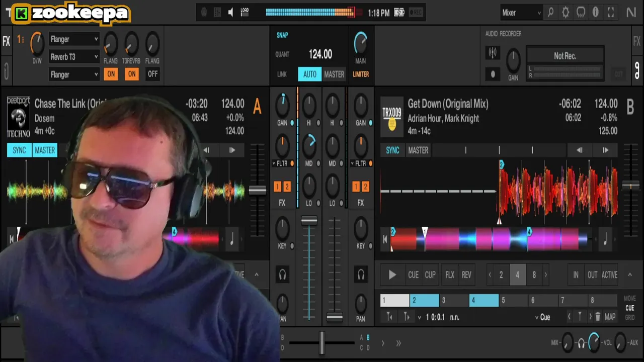
Task: Store a cue with the marker icon
Action: pos(580,317)
